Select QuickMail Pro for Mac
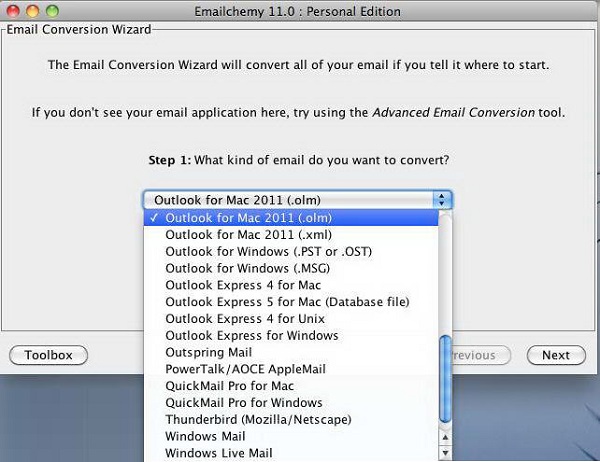The height and width of the screenshot is (462, 600). tap(291, 386)
